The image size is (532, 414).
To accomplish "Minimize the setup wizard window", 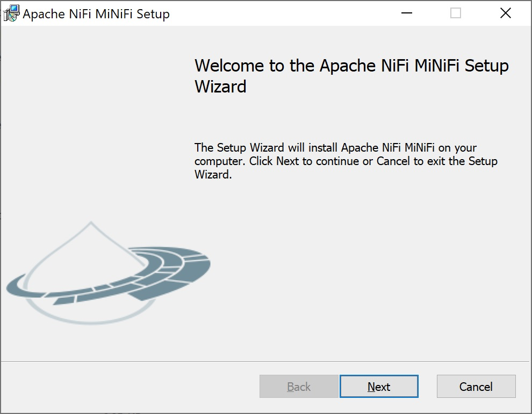I will point(406,13).
